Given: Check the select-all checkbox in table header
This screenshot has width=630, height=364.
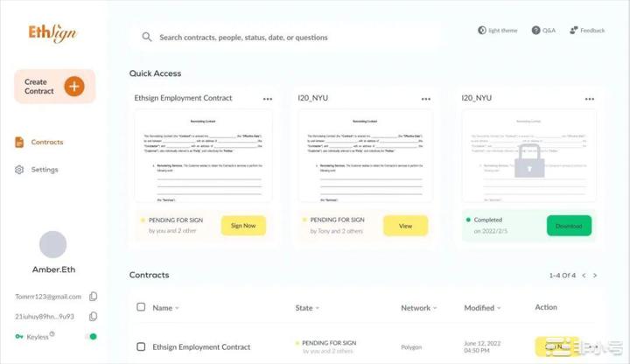Looking at the screenshot, I should pyautogui.click(x=141, y=307).
